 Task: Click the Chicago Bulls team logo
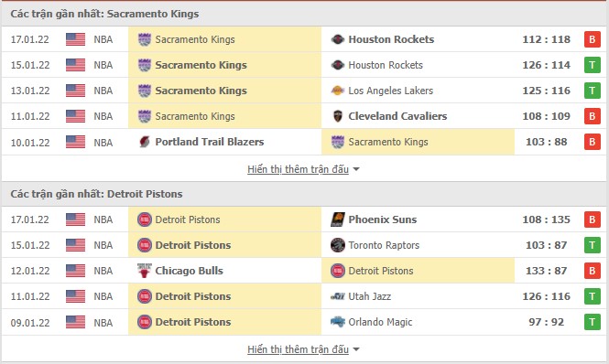coord(145,271)
